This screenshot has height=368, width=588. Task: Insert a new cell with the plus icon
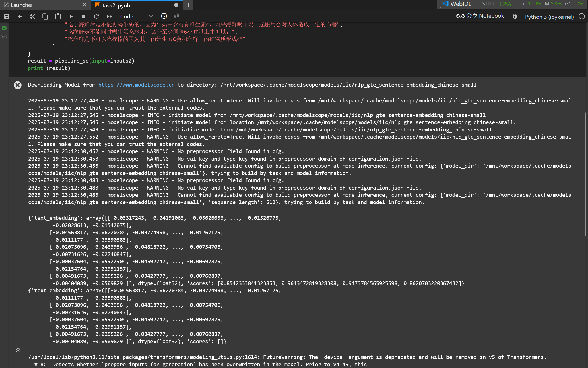click(20, 17)
